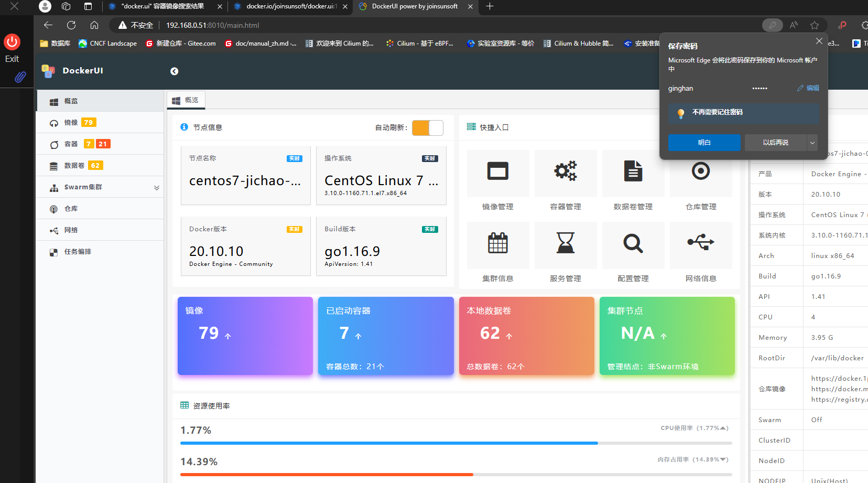This screenshot has width=868, height=483.
Task: Select 概览 in the sidebar
Action: tap(100, 101)
